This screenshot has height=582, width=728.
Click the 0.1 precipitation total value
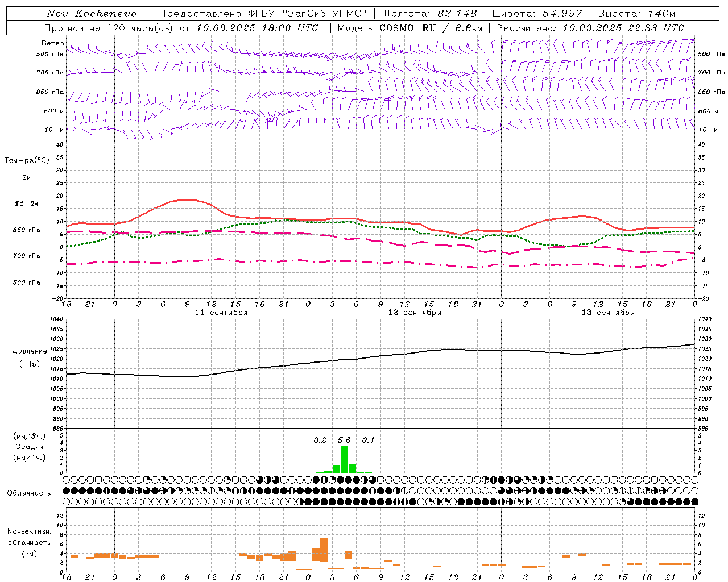point(368,440)
